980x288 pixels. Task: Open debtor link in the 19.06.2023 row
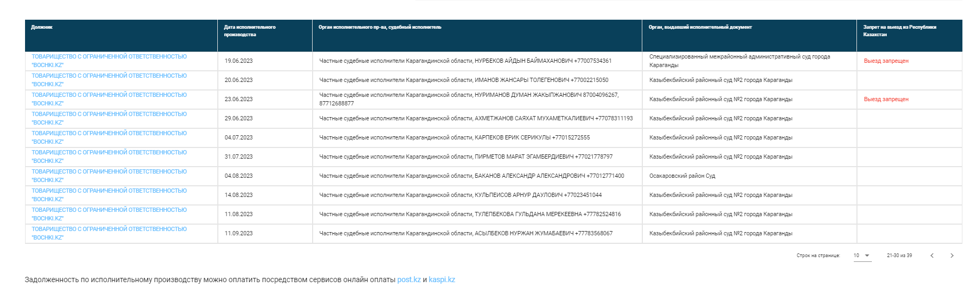[x=109, y=61]
